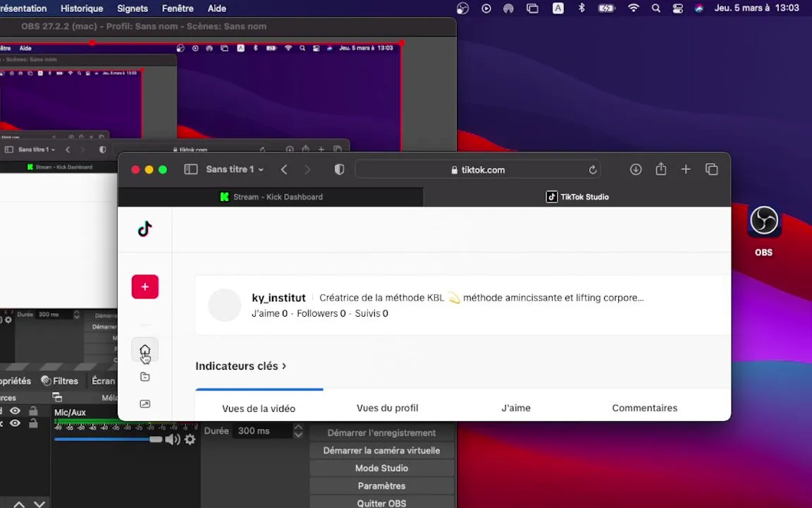Add a new Safari tab
812x508 pixels.
[x=686, y=169]
